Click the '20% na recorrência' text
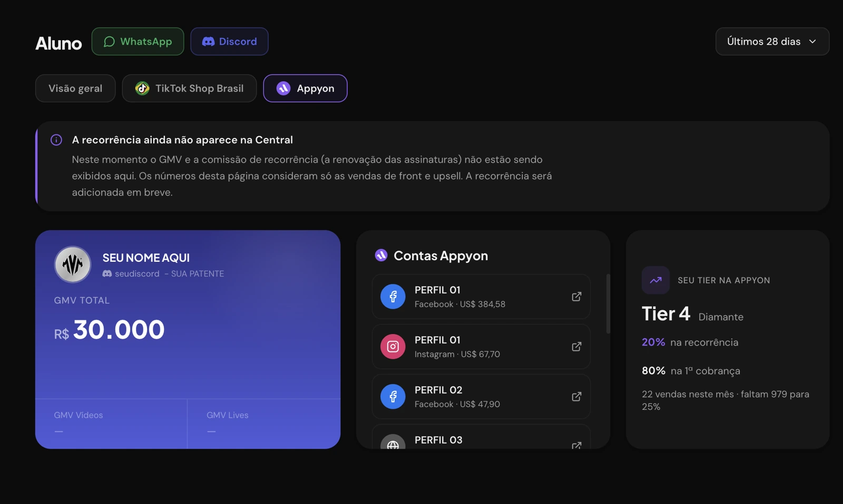843x504 pixels. pyautogui.click(x=690, y=342)
